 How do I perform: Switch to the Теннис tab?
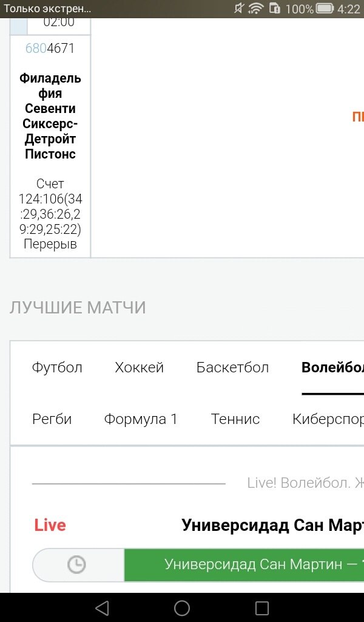[235, 419]
